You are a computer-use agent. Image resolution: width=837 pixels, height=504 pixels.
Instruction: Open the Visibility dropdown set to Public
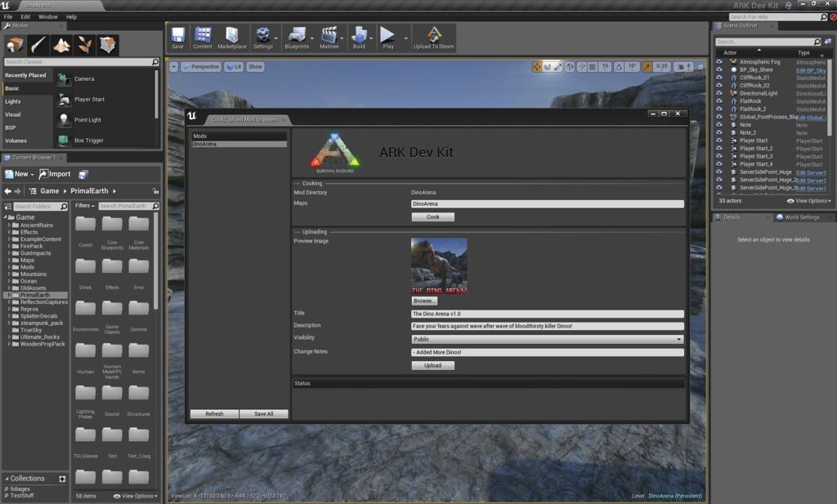[x=547, y=339]
